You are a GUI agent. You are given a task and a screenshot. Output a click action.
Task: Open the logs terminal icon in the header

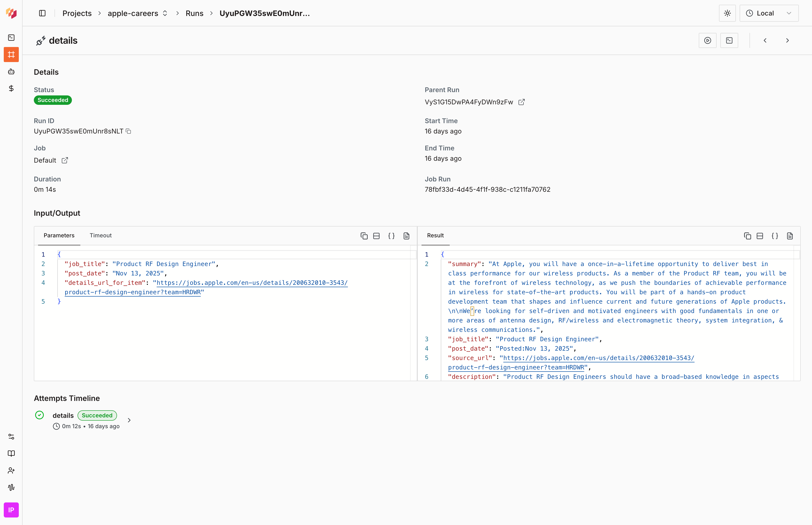click(x=729, y=41)
